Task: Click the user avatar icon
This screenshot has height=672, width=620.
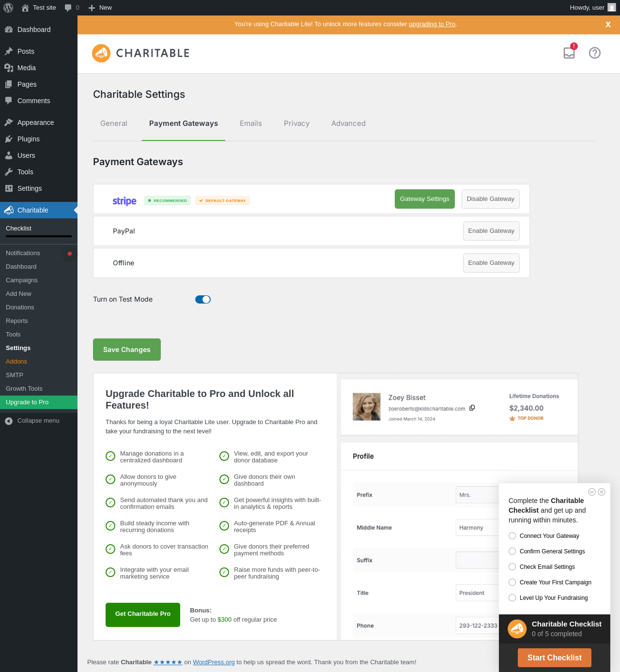Action: tap(612, 8)
